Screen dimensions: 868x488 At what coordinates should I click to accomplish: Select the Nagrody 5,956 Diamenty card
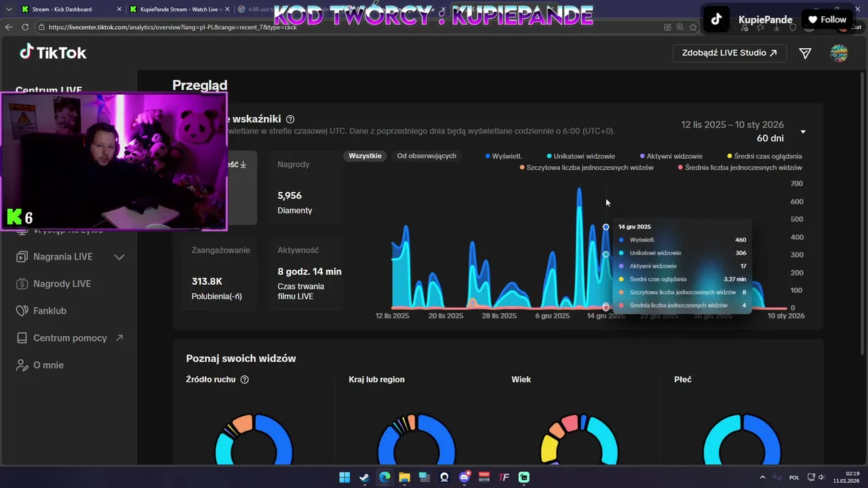click(304, 188)
